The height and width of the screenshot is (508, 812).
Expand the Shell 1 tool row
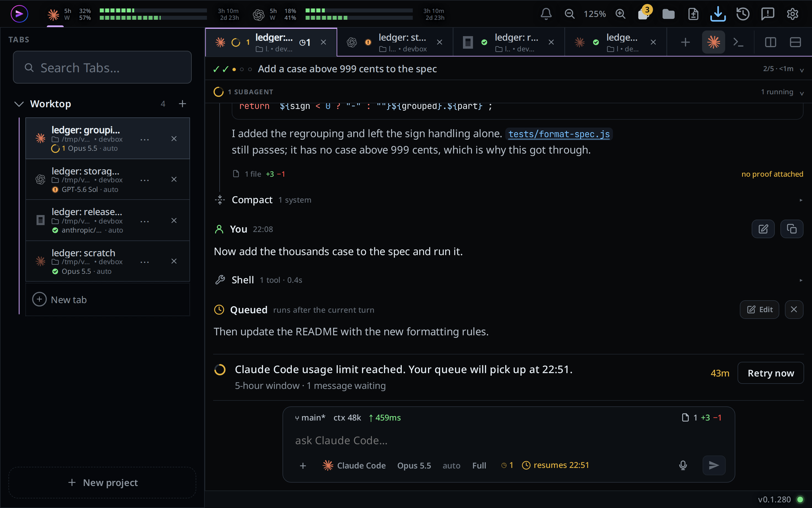508,280
